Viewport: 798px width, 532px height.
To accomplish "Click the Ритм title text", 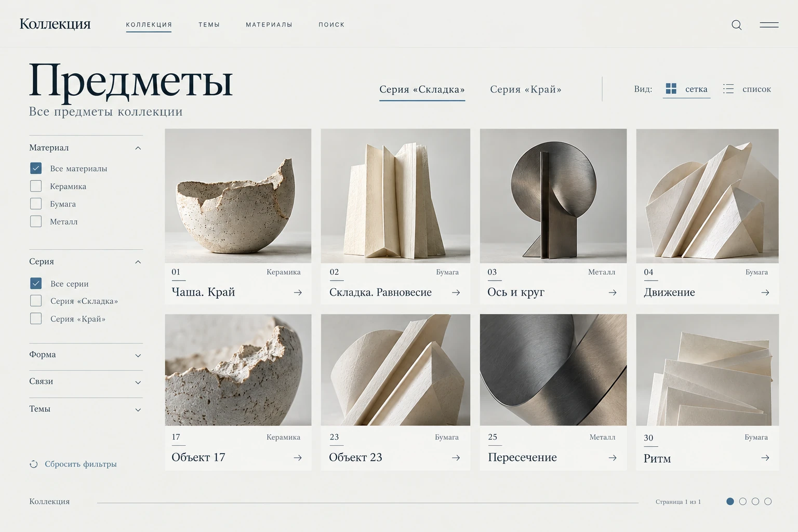I will click(657, 458).
